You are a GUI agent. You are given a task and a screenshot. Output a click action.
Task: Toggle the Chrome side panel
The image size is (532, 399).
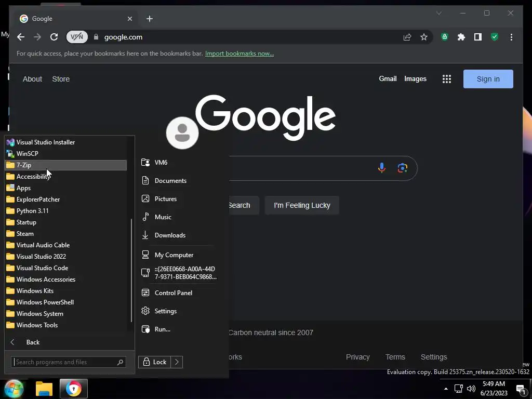click(478, 37)
